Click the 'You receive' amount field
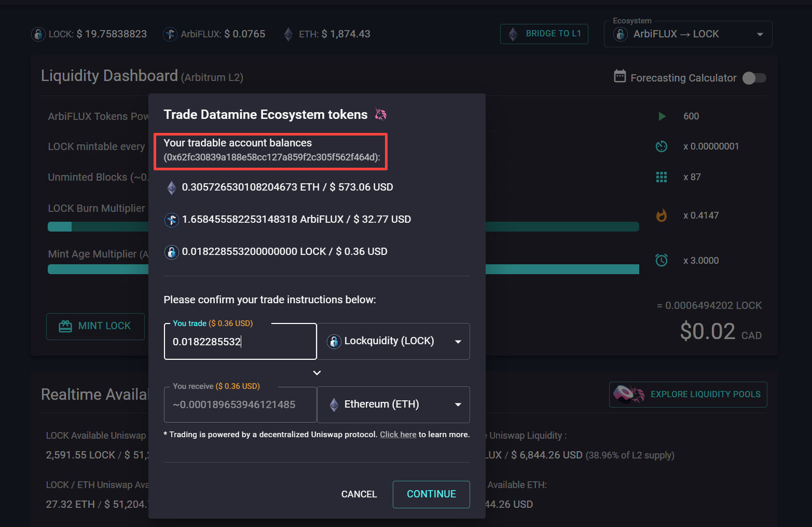 click(x=240, y=405)
